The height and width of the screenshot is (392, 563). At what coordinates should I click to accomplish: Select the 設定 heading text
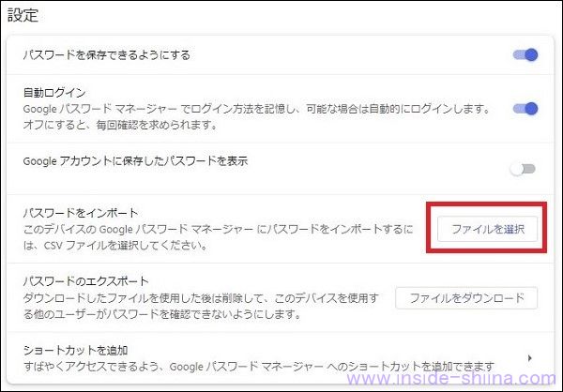pos(23,15)
